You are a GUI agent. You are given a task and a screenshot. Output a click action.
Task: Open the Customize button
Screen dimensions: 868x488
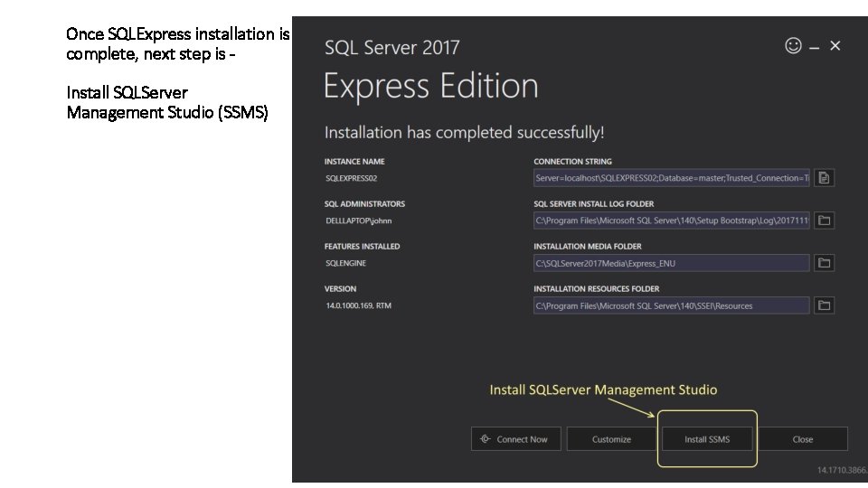(x=611, y=439)
